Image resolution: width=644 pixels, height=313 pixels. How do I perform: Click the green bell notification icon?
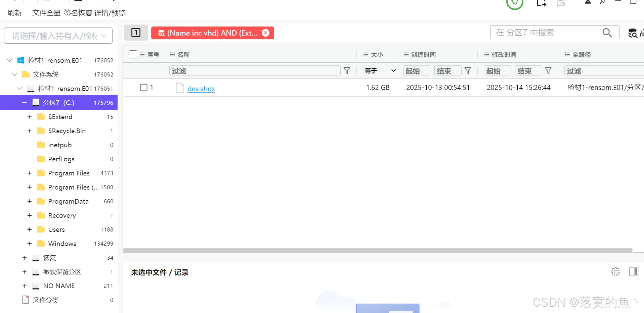[x=515, y=3]
